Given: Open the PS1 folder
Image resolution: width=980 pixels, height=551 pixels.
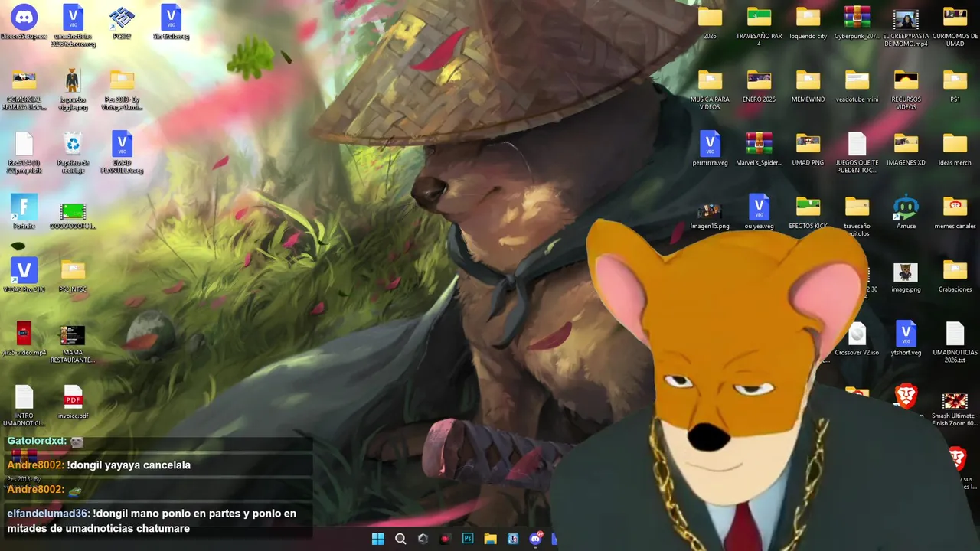Looking at the screenshot, I should (x=955, y=80).
